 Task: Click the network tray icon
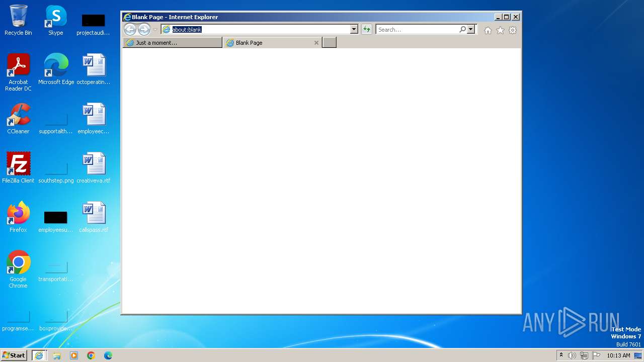[584, 355]
